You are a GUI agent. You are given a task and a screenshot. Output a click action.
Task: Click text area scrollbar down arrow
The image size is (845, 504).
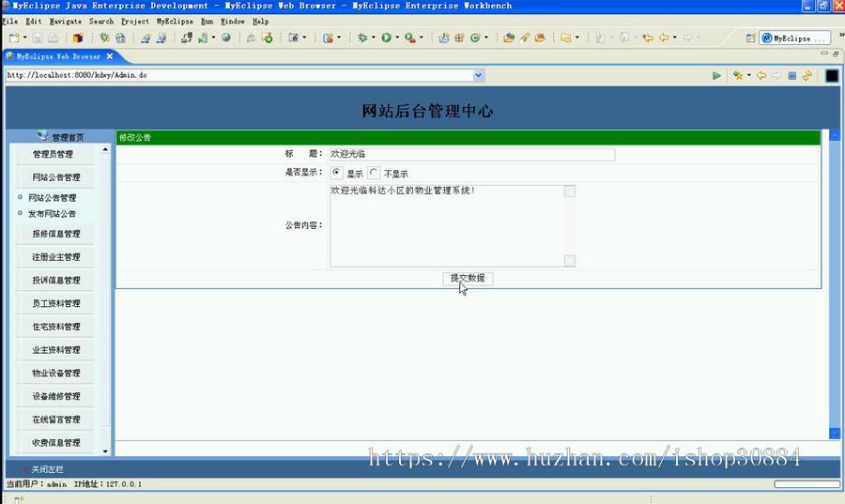(x=570, y=261)
